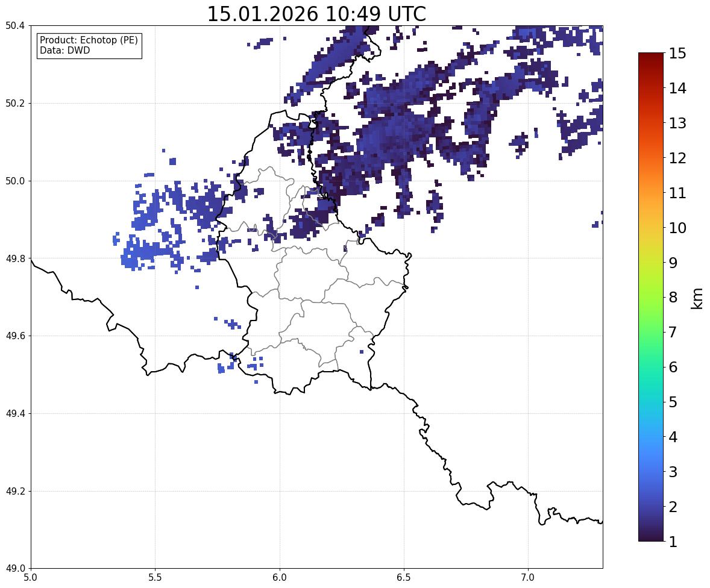Click latitude axis label 49.6
Screen dimensions: 710x588
[x=15, y=336]
